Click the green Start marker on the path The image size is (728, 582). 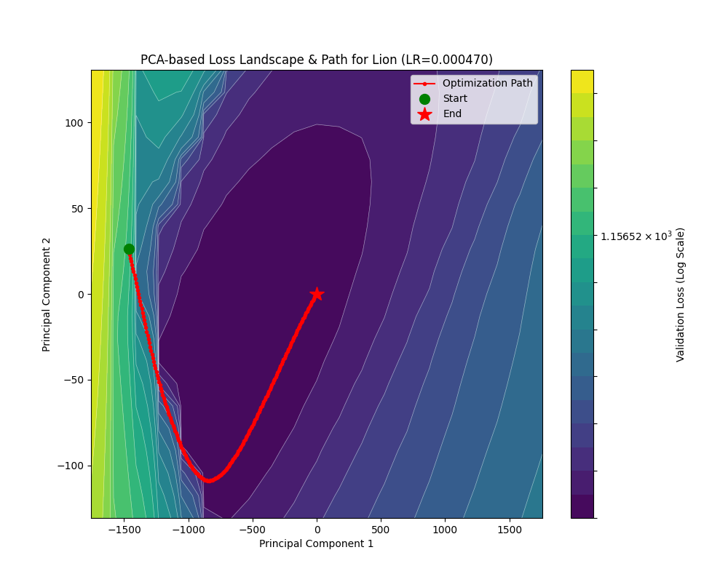(x=129, y=249)
